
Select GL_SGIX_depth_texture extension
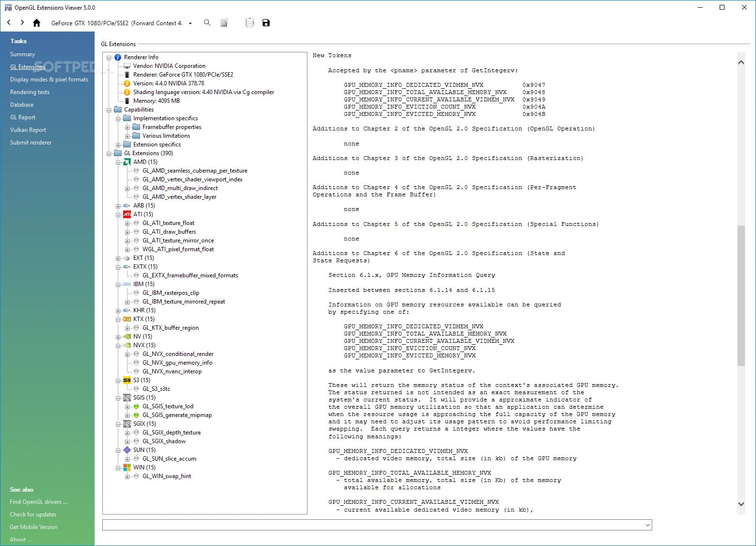coord(172,433)
